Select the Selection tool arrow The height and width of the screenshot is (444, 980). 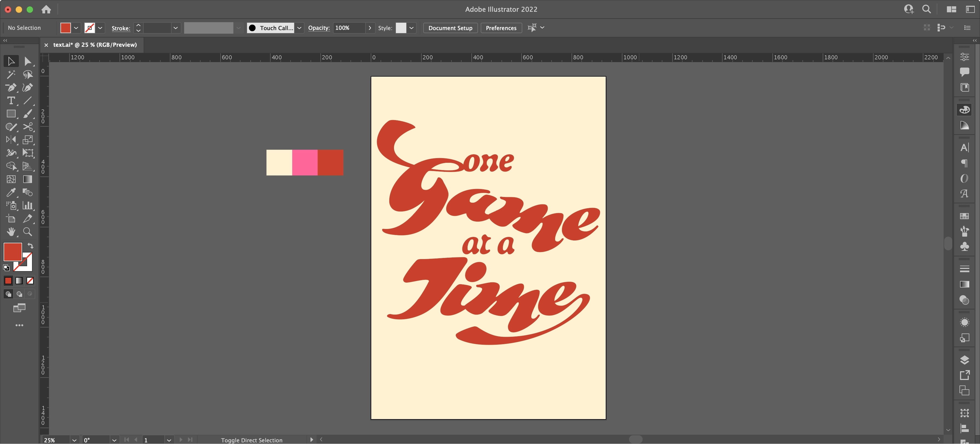pos(11,61)
